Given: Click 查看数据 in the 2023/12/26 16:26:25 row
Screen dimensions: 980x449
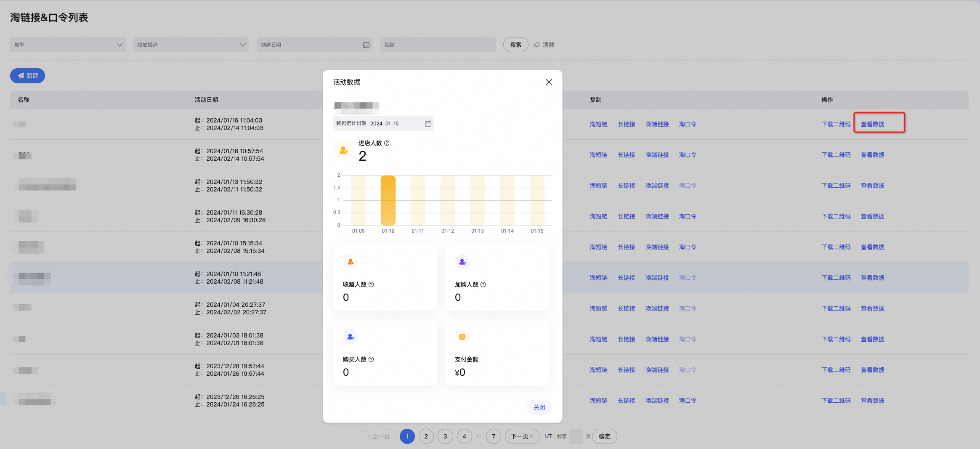Looking at the screenshot, I should 872,401.
